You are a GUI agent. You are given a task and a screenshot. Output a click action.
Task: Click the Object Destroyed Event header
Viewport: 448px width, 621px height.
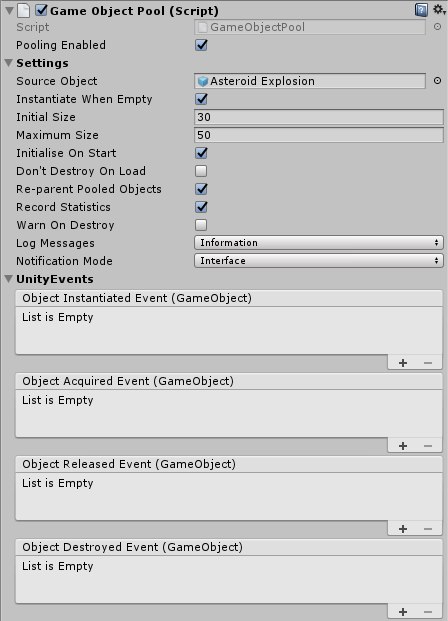(229, 547)
